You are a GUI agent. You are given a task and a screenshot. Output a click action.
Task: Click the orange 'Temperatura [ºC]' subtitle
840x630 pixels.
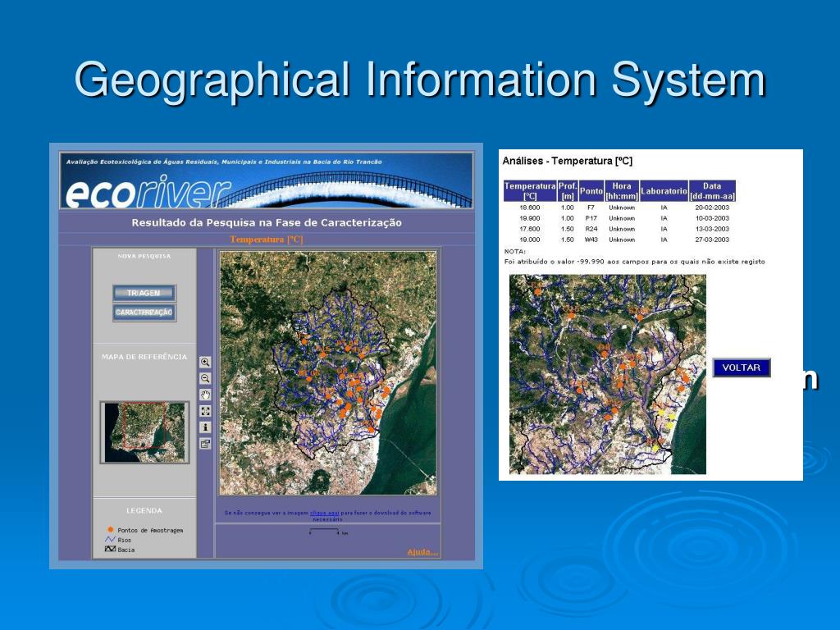pyautogui.click(x=267, y=240)
